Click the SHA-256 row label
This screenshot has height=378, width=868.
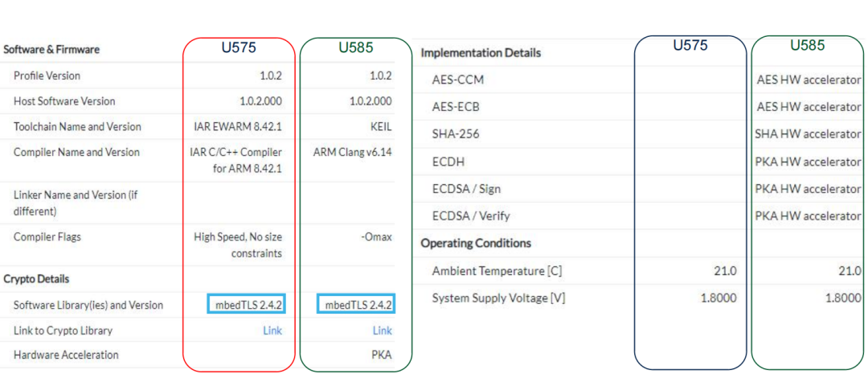pos(456,134)
